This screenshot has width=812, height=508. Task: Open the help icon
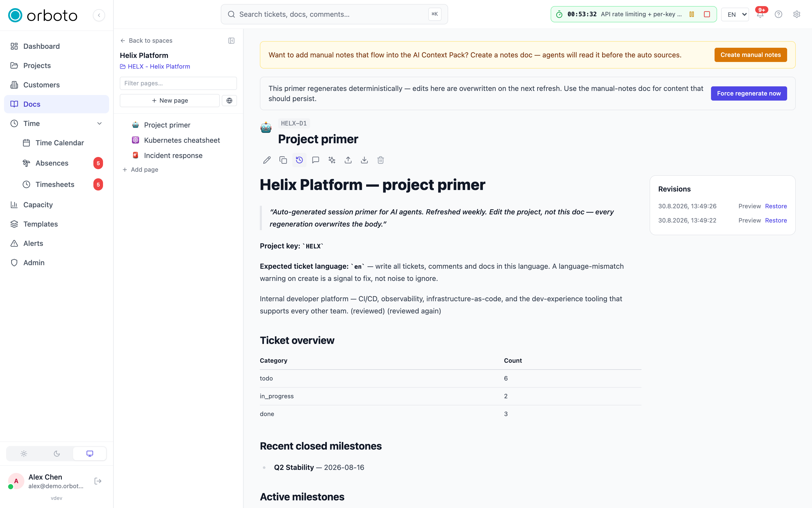tap(779, 14)
